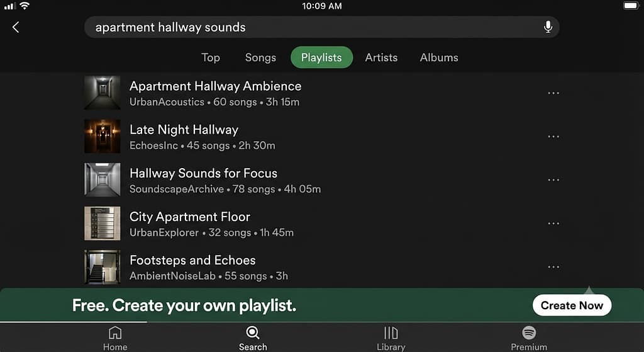Open Library from bottom bar
Viewport: 644px width, 352px height.
coord(391,338)
